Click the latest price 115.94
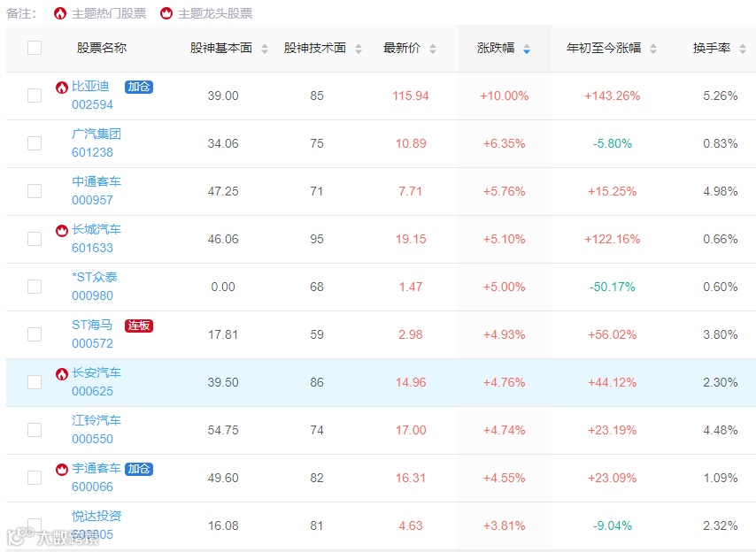Viewport: 756px width, 552px height. [410, 96]
